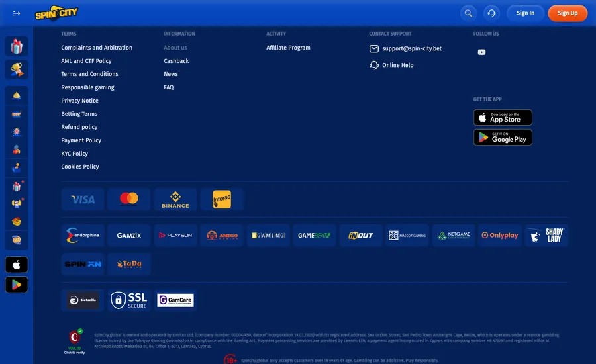The height and width of the screenshot is (364, 596).
Task: Click the Mastercard payment logo
Action: click(x=129, y=199)
